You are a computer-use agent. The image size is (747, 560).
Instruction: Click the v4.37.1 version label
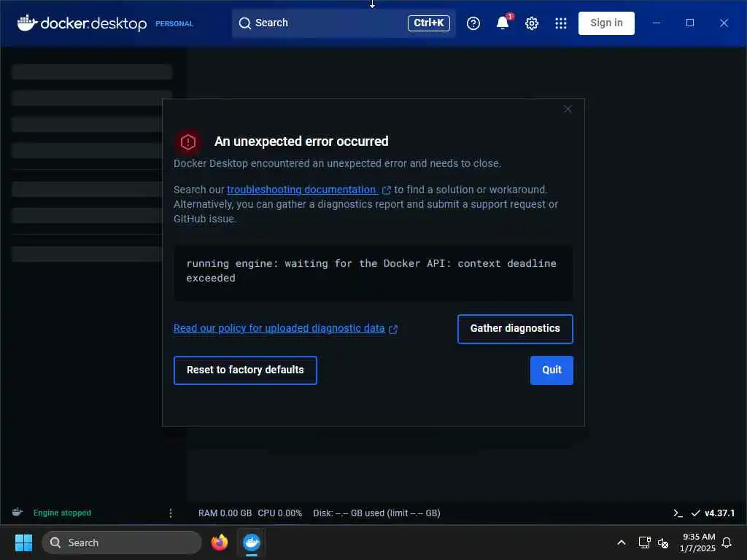click(719, 513)
